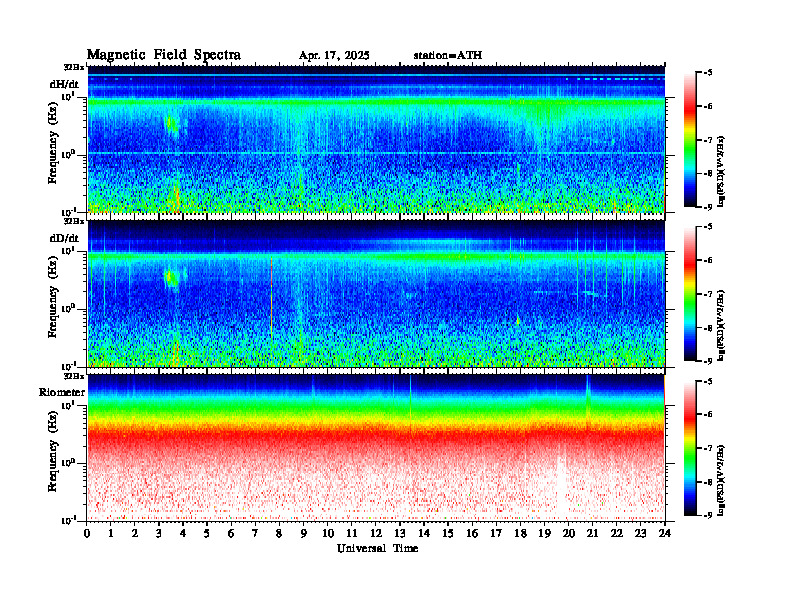Screen dimensions: 792x612
Task: Click the hour "13" tick label
Action: pyautogui.click(x=400, y=533)
